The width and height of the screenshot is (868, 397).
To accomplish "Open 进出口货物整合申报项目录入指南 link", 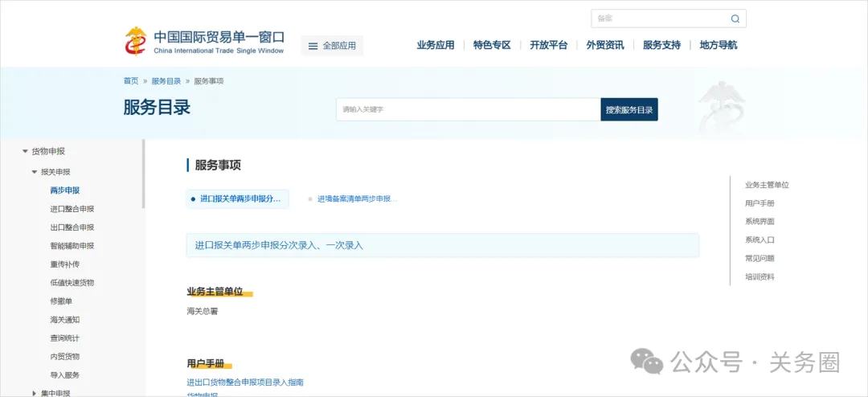I will pyautogui.click(x=245, y=383).
